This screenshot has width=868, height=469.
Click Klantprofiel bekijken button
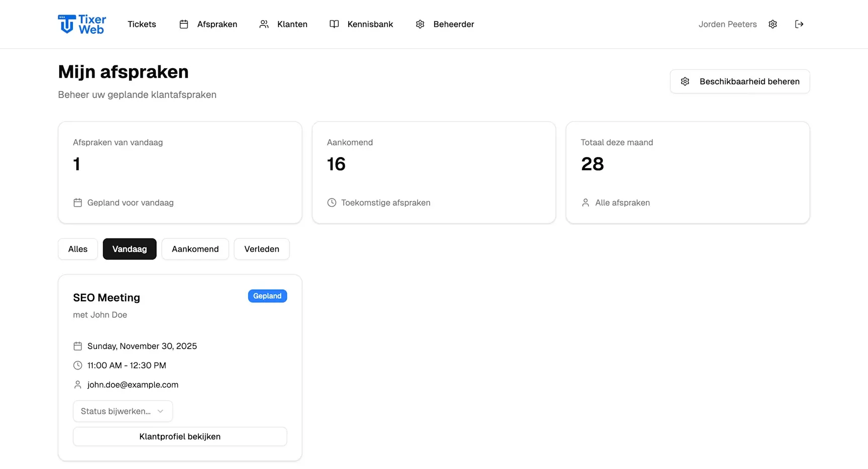180,436
